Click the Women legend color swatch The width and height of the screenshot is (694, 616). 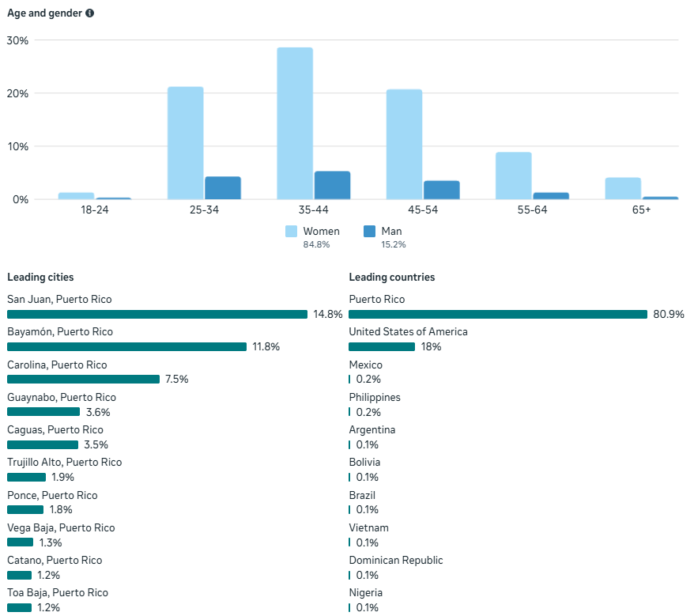coord(291,232)
